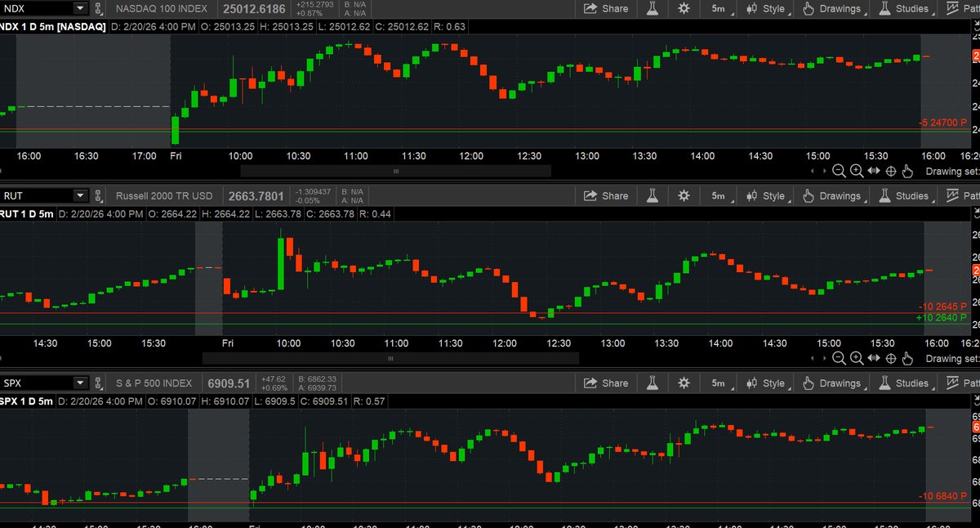Screen dimensions: 980x528
Task: Click the scroll-left arrow under NDX chart
Action: pos(813,172)
